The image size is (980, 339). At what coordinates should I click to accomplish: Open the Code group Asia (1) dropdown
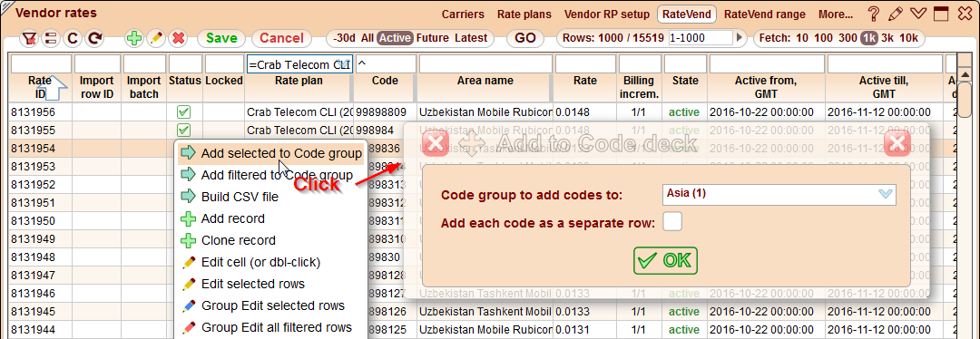click(779, 194)
